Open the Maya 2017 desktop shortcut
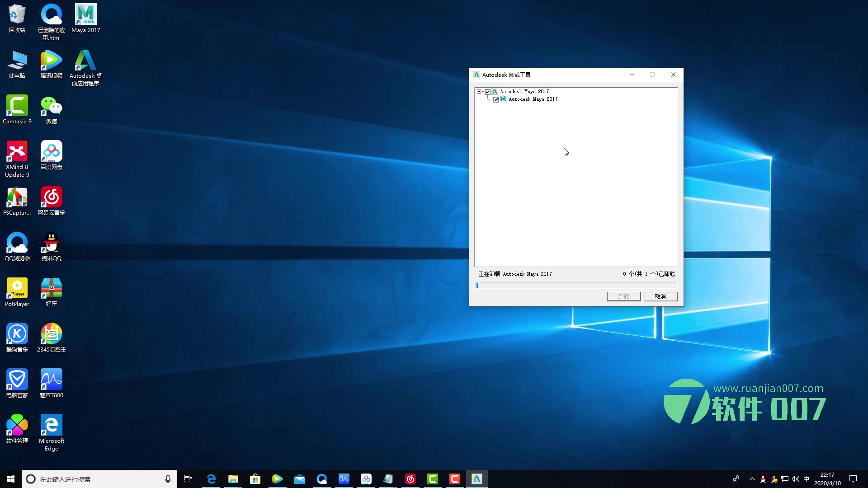This screenshot has width=868, height=488. [86, 19]
